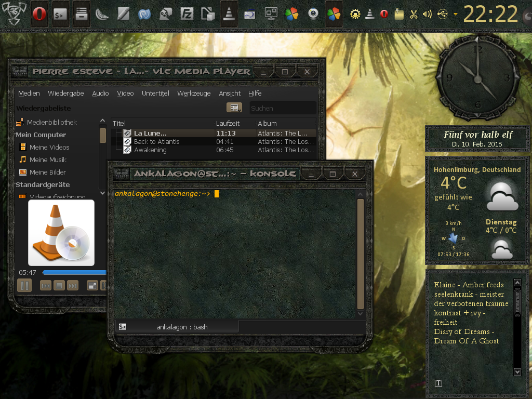
Task: Click the overlapping documents icon in panel
Action: point(208,14)
